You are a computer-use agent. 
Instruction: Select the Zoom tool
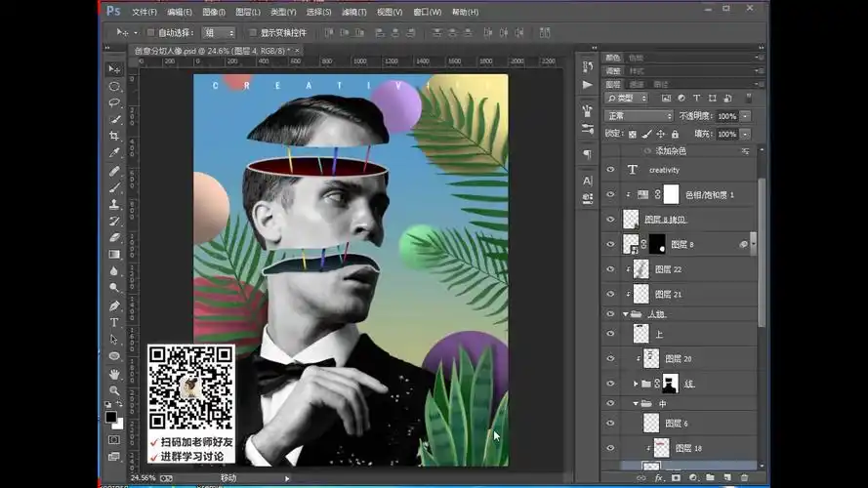click(114, 390)
